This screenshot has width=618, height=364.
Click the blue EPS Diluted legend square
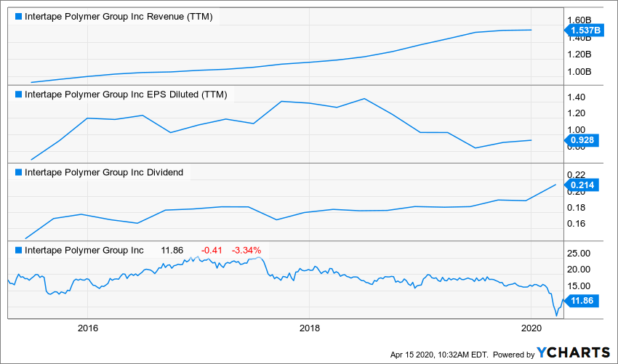click(x=18, y=94)
